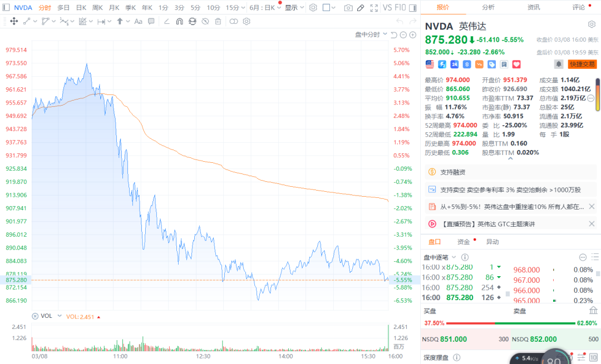Viewport: 601px width, 364px height.
Task: Open the indicator tool dropdown arrow
Action: pos(91,22)
